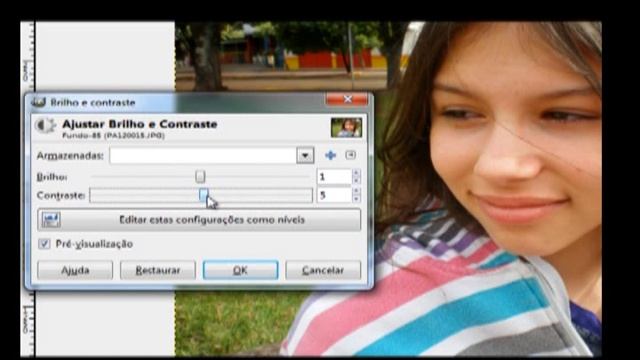Click the Ajuda button
The width and height of the screenshot is (640, 360).
75,270
